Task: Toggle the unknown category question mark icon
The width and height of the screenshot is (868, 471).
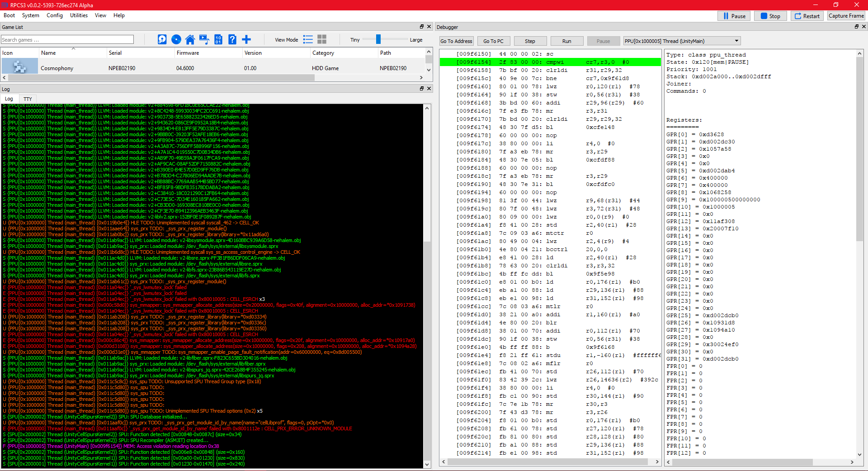Action: click(x=232, y=40)
